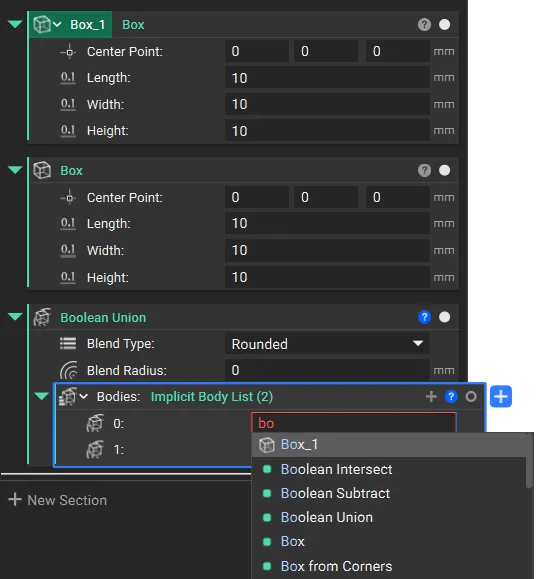
Task: Add item with gray plus in Bodies row
Action: click(431, 397)
